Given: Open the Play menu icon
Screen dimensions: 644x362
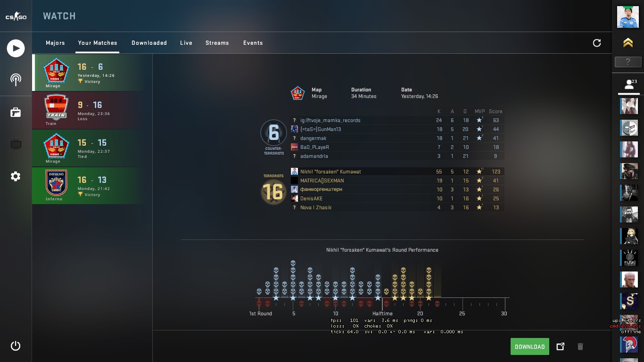Looking at the screenshot, I should point(16,49).
